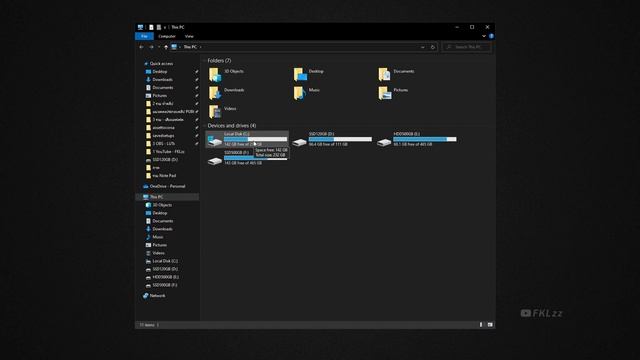Open the Downloads folder in the main pane
Screen dimensions: 640x360
pyautogui.click(x=227, y=93)
